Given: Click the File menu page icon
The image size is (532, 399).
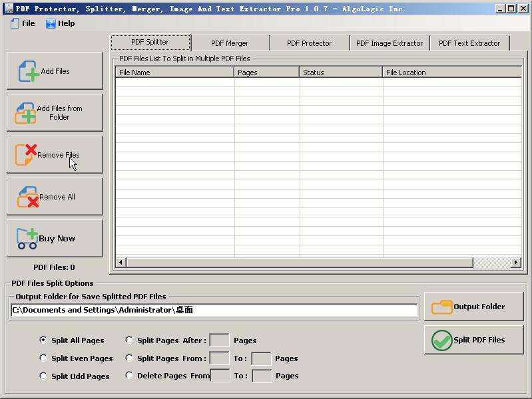Looking at the screenshot, I should [15, 23].
